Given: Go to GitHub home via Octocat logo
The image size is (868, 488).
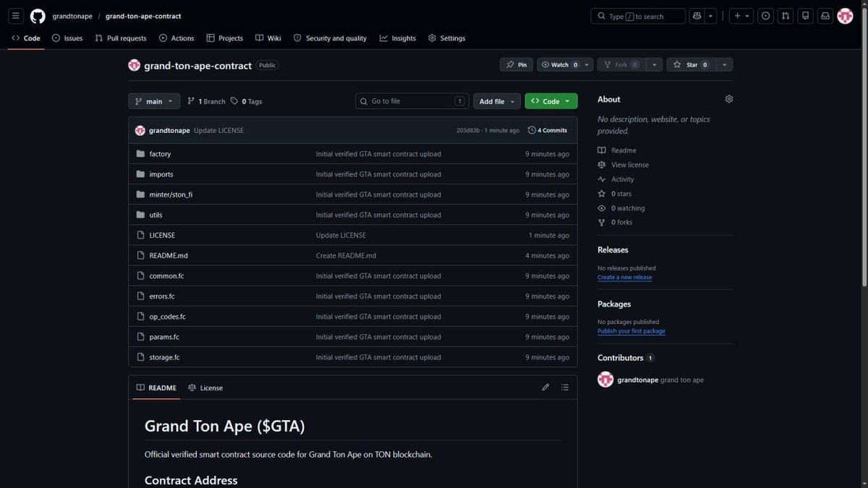Looking at the screenshot, I should pos(38,16).
